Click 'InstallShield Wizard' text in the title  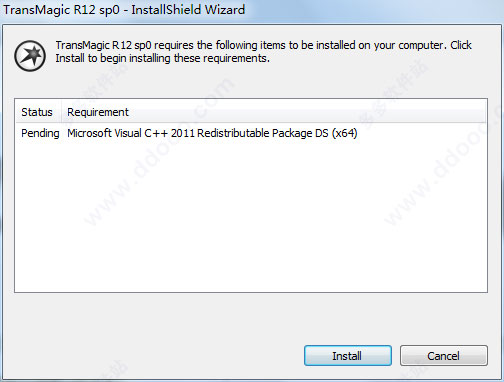[188, 10]
